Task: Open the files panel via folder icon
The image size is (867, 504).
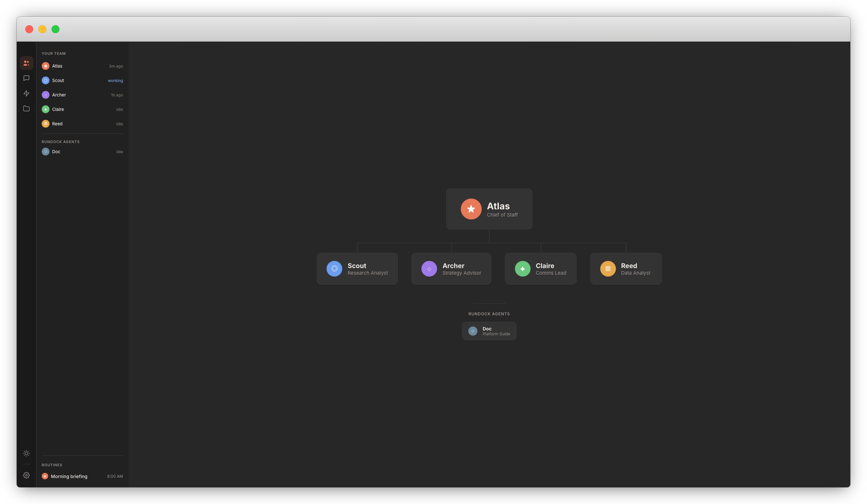Action: (x=27, y=108)
